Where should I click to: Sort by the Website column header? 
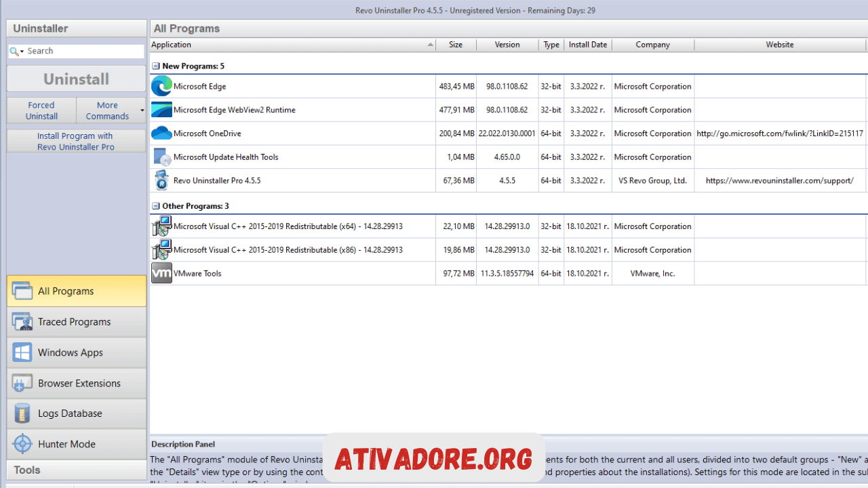coord(780,45)
